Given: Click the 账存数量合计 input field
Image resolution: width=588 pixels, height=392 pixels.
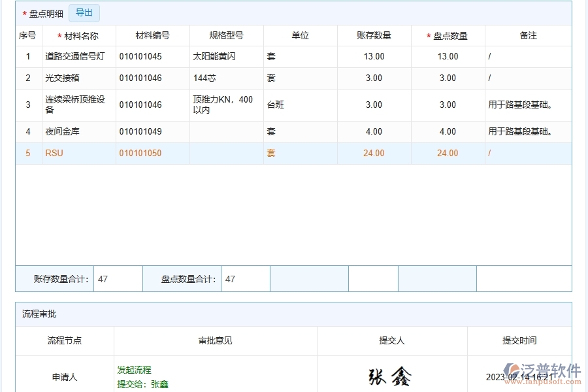Looking at the screenshot, I should click(118, 278).
